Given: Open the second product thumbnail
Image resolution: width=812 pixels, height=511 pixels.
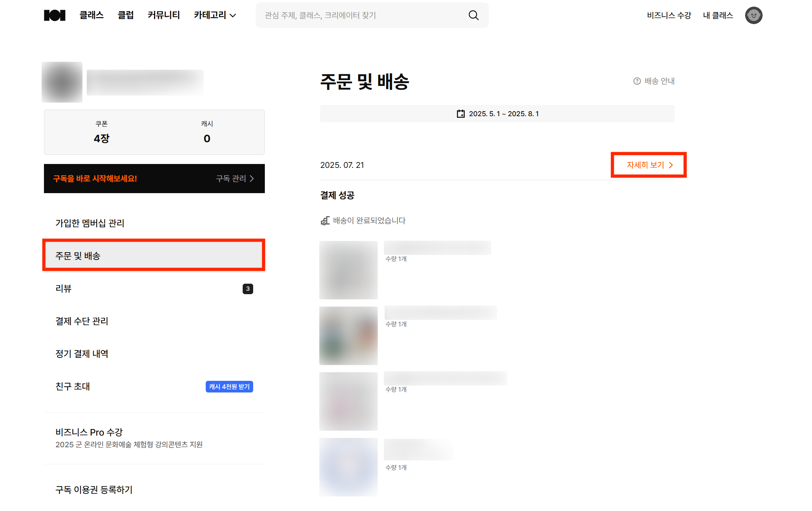Looking at the screenshot, I should tap(348, 336).
